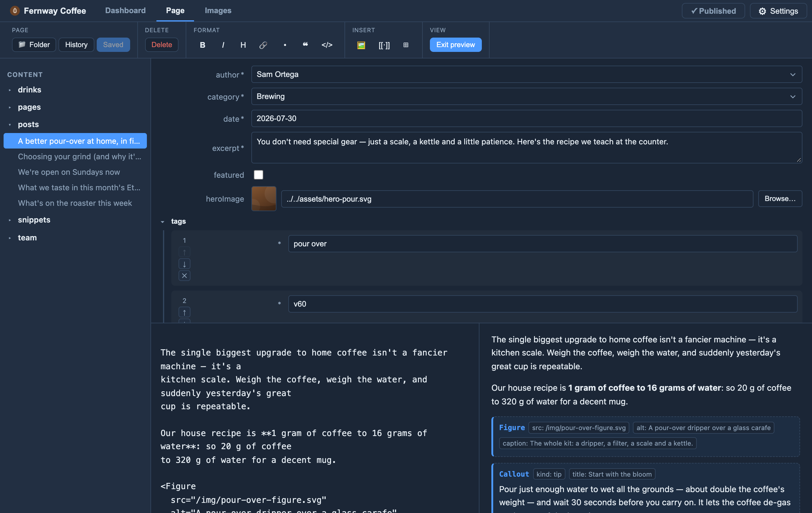
Task: Click the Saved button
Action: 113,45
